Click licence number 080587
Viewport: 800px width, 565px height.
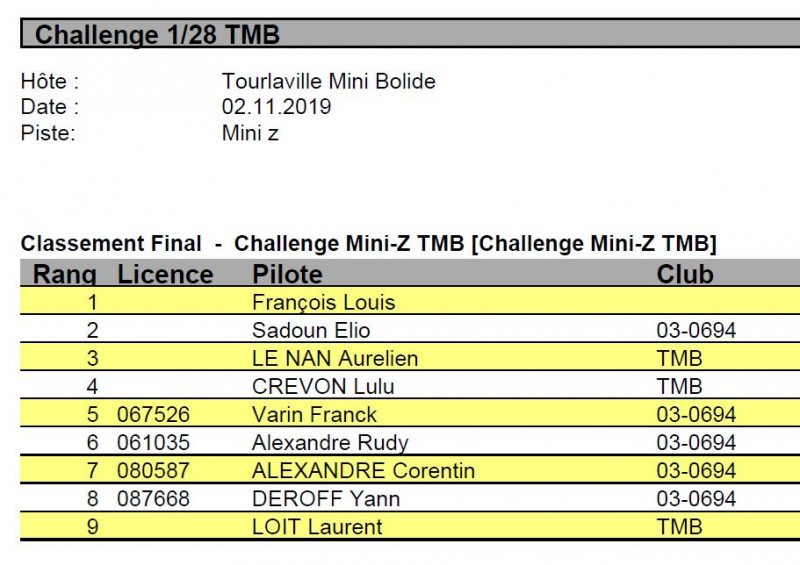coord(153,471)
